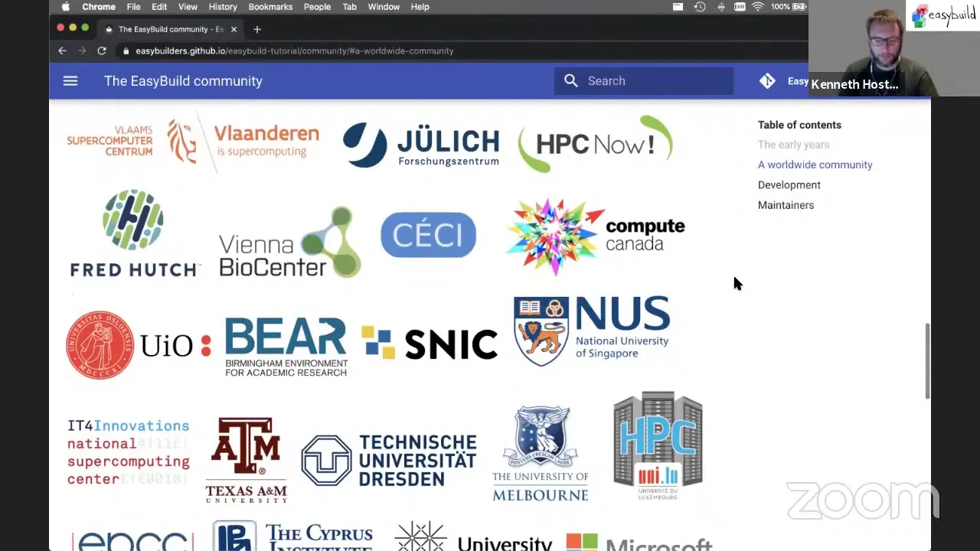Image resolution: width=980 pixels, height=551 pixels.
Task: Focus the Search input field
Action: [644, 81]
